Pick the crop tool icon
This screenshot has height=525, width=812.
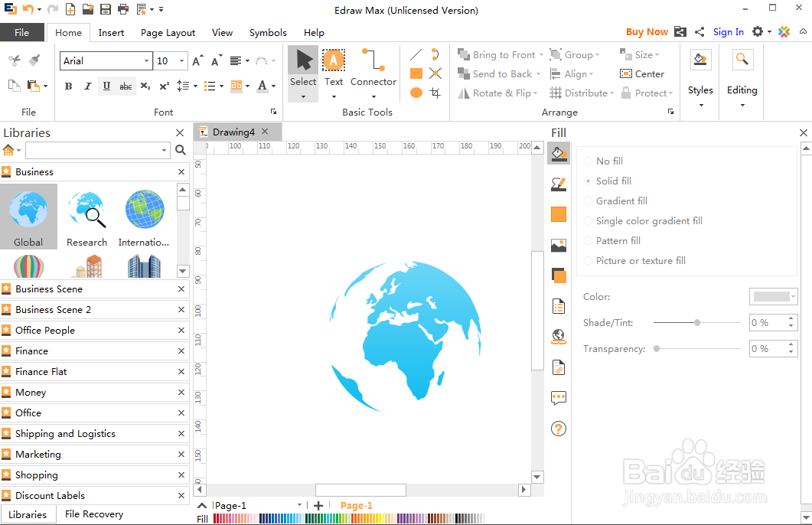[x=435, y=93]
